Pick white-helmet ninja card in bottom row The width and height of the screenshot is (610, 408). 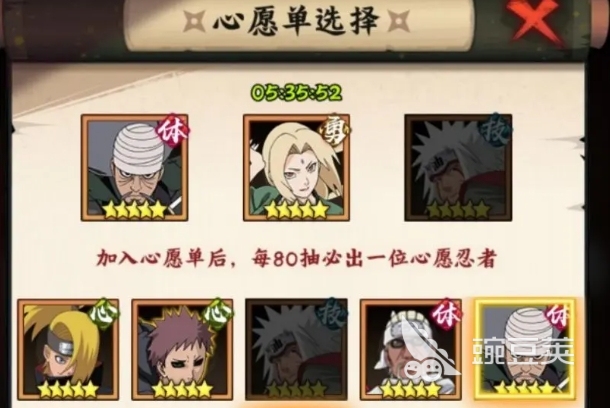pyautogui.click(x=410, y=349)
